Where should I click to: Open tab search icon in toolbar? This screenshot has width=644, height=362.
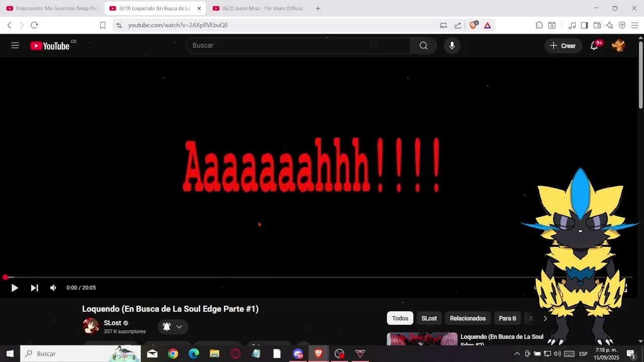click(x=552, y=25)
